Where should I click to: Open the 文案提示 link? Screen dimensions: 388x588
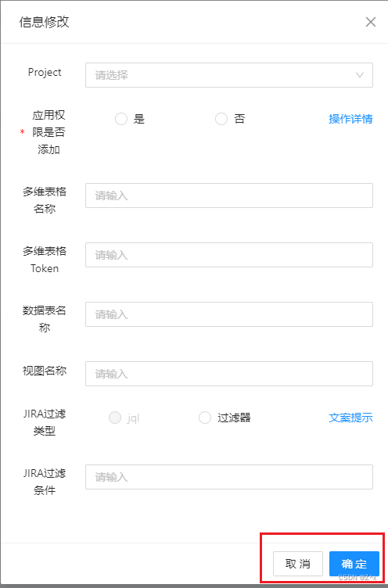click(350, 418)
